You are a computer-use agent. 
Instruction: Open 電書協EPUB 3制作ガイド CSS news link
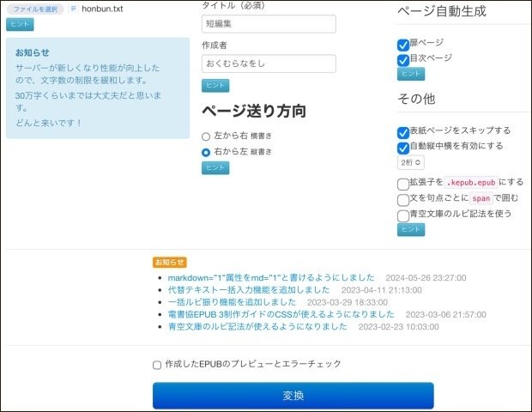pyautogui.click(x=281, y=314)
